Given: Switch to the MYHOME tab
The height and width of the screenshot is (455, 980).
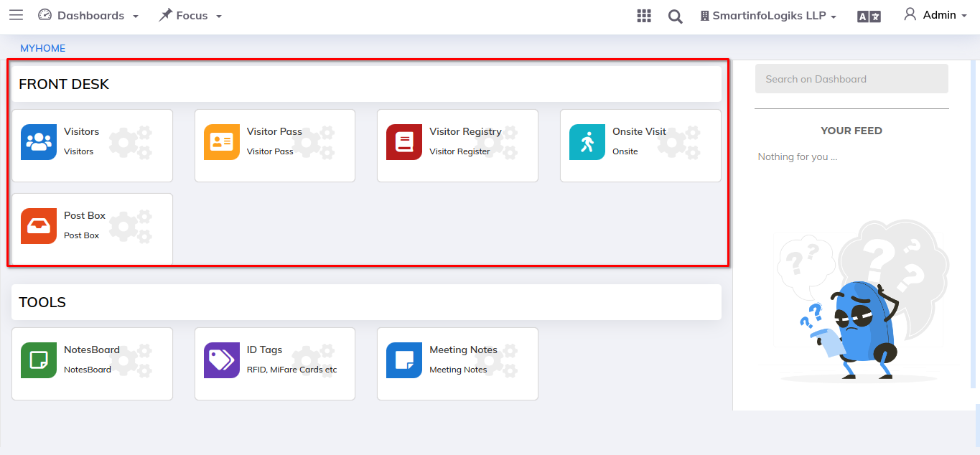Looking at the screenshot, I should click(43, 48).
